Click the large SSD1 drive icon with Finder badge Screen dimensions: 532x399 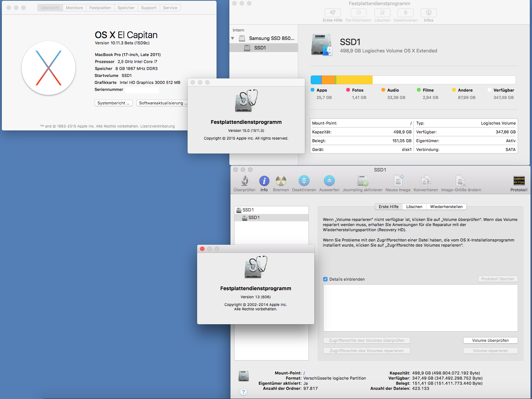[321, 45]
